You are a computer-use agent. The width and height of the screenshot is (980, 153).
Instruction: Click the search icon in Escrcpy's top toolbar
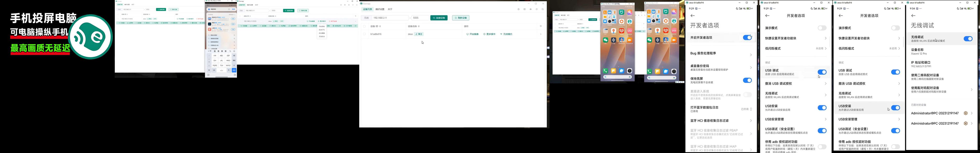542,9
